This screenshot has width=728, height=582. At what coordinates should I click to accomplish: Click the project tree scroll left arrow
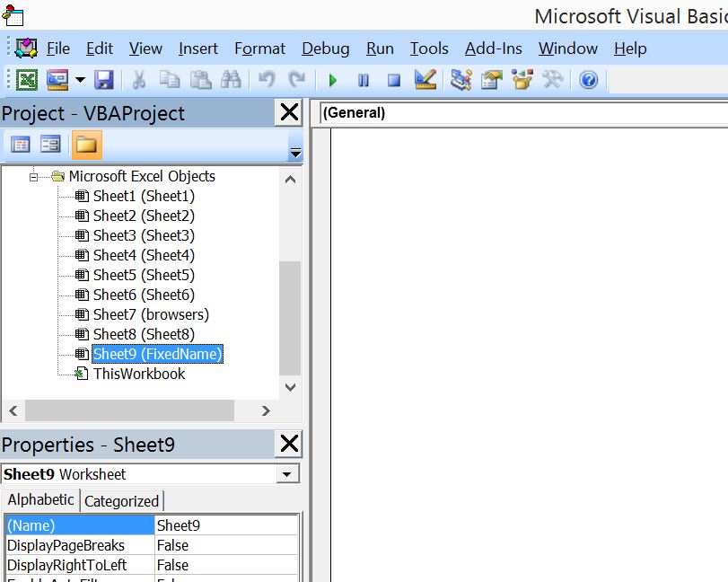(x=13, y=410)
